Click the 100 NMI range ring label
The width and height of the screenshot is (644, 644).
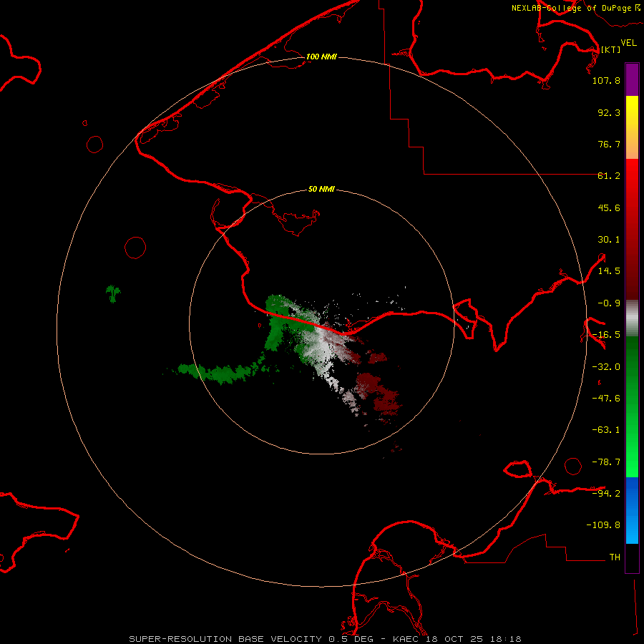click(x=321, y=57)
